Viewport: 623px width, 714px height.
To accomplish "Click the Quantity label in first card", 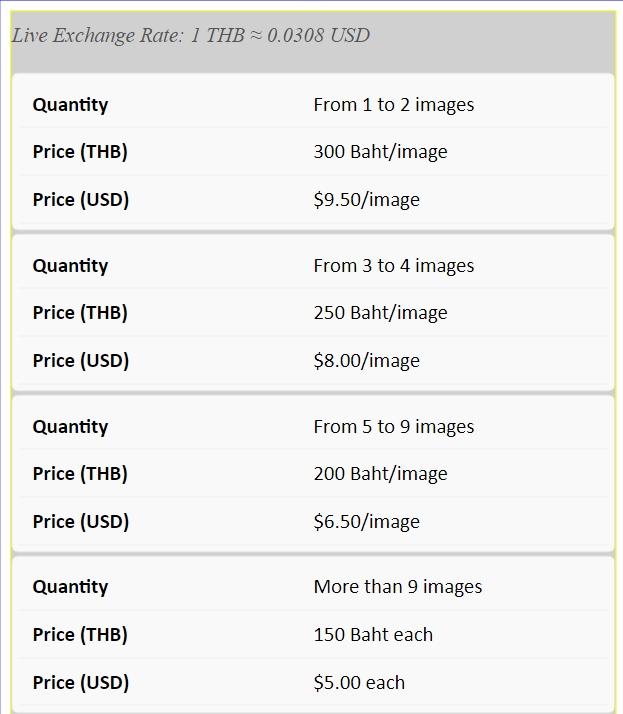I will [70, 105].
